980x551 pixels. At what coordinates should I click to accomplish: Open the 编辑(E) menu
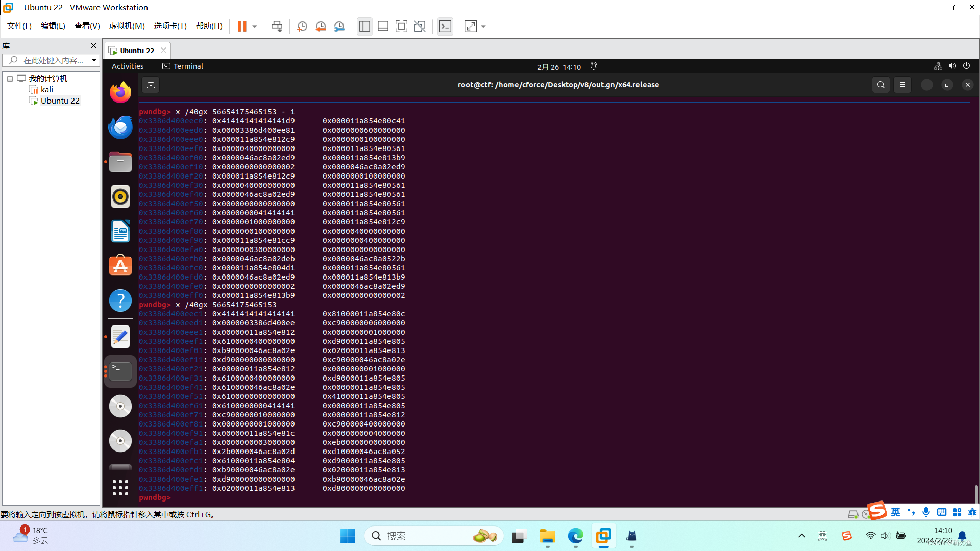point(53,26)
